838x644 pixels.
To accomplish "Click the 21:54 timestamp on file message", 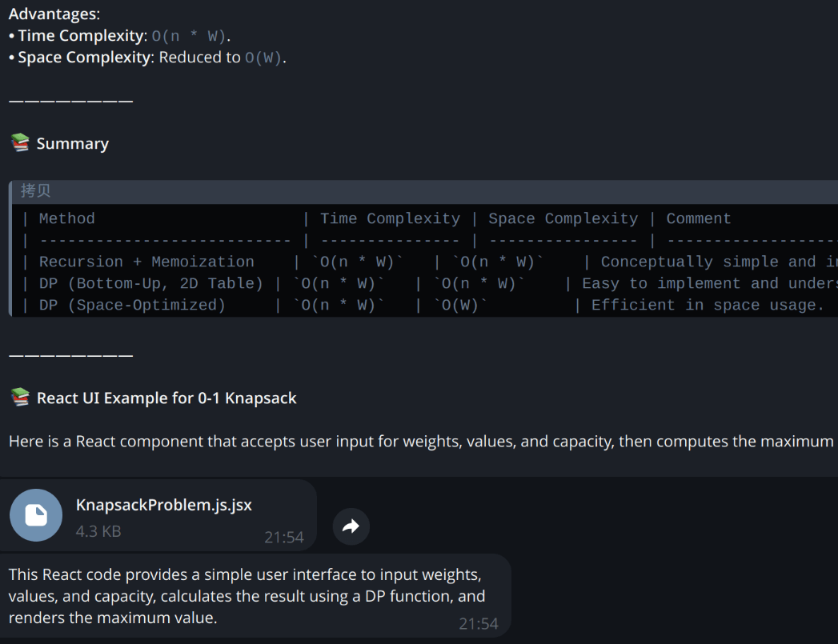I will pyautogui.click(x=284, y=538).
